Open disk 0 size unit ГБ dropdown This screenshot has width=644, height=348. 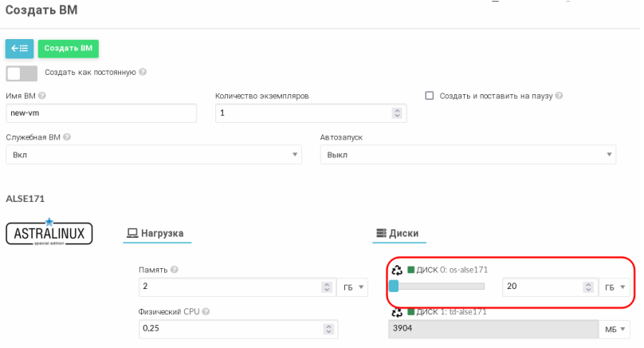[614, 287]
